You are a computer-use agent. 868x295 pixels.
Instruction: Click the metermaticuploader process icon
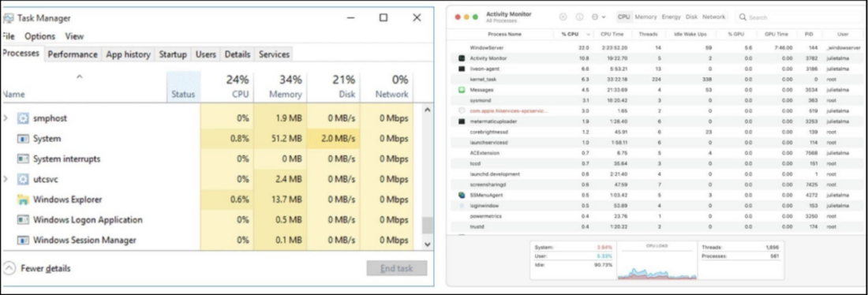coord(462,121)
